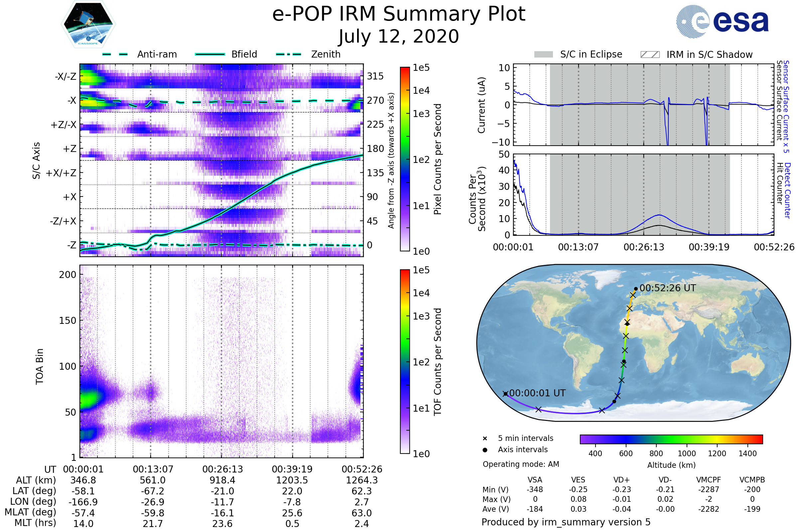Click the Bfield solid legend line

point(210,54)
